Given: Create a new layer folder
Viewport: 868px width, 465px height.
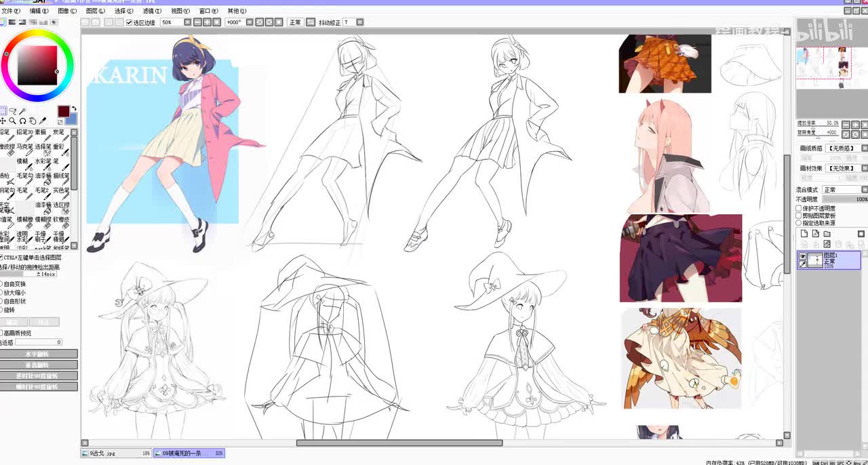Looking at the screenshot, I should [827, 234].
